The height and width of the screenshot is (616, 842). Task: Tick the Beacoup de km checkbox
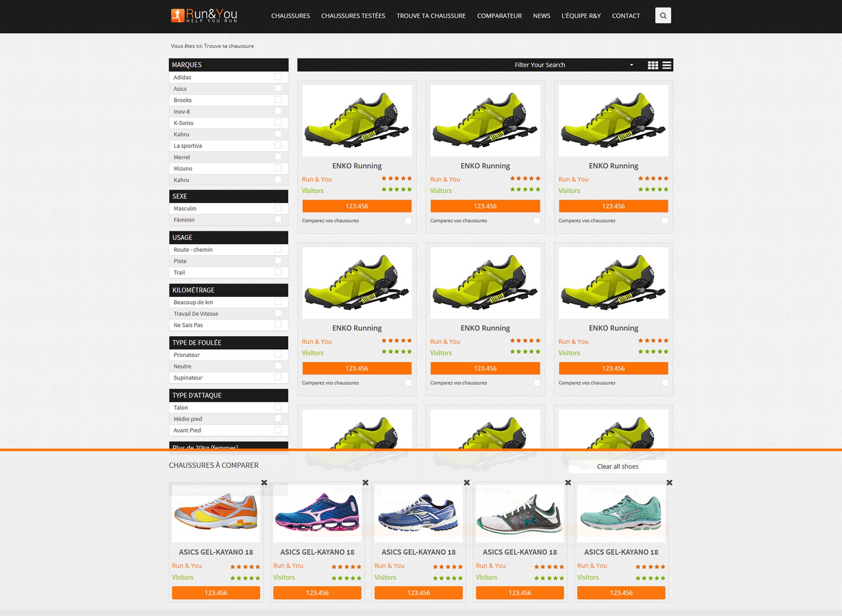[x=278, y=302]
